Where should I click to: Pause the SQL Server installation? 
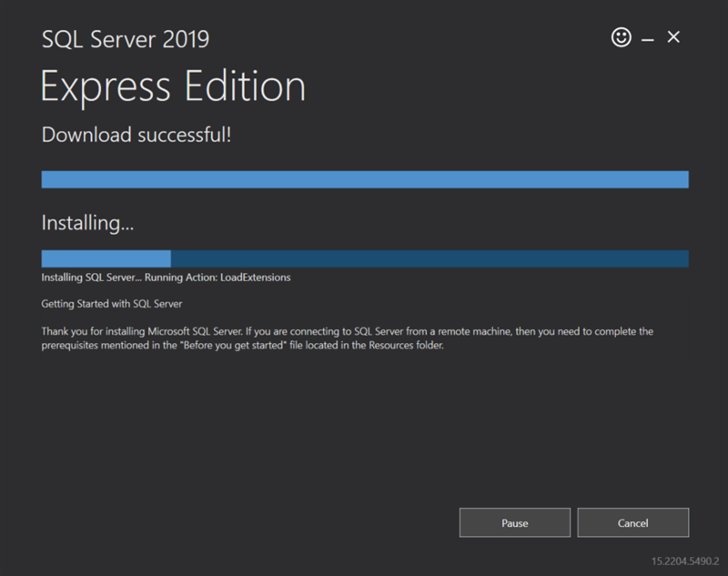514,523
